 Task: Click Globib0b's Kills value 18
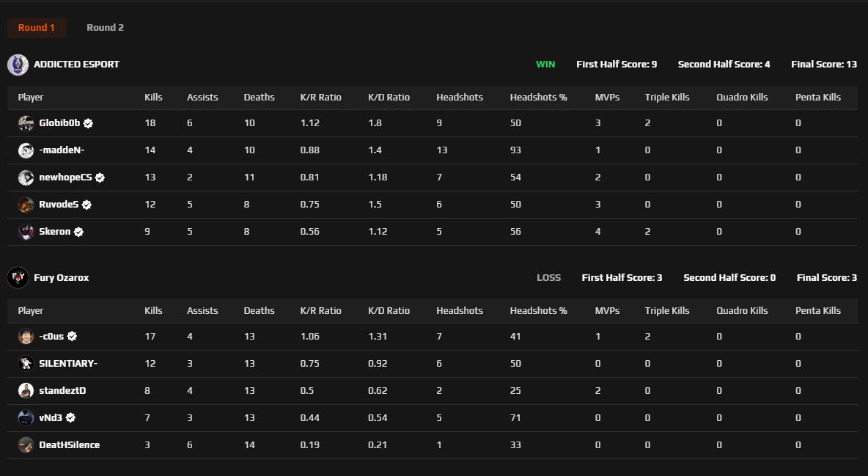pos(150,123)
